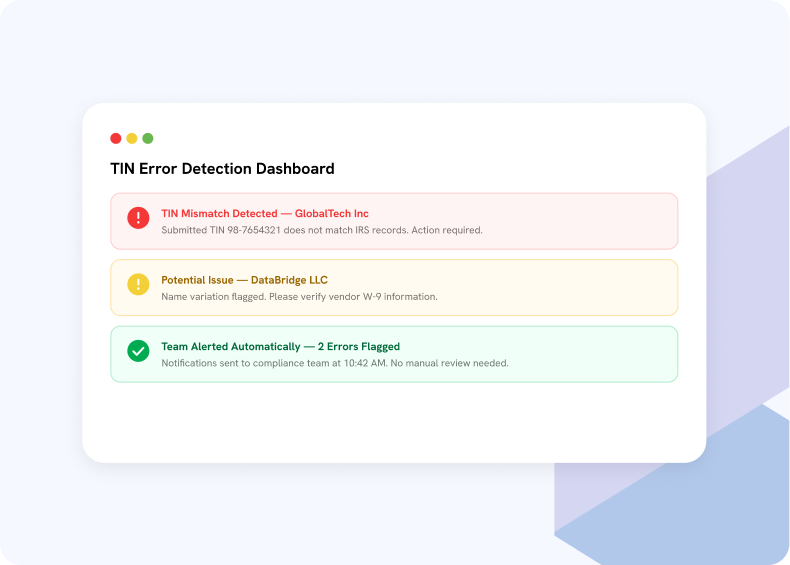Image resolution: width=790 pixels, height=565 pixels.
Task: Click "No manual review needed" text
Action: 449,363
